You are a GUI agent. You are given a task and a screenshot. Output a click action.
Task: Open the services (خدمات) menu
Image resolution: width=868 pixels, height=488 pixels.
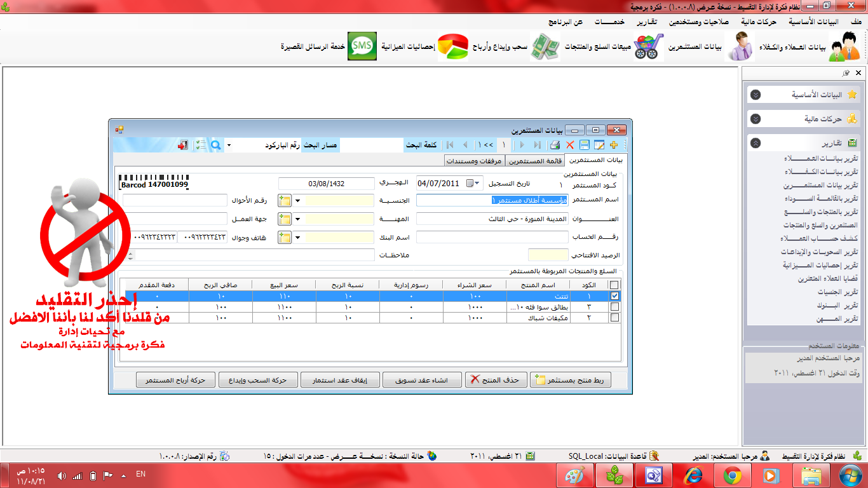[x=609, y=22]
